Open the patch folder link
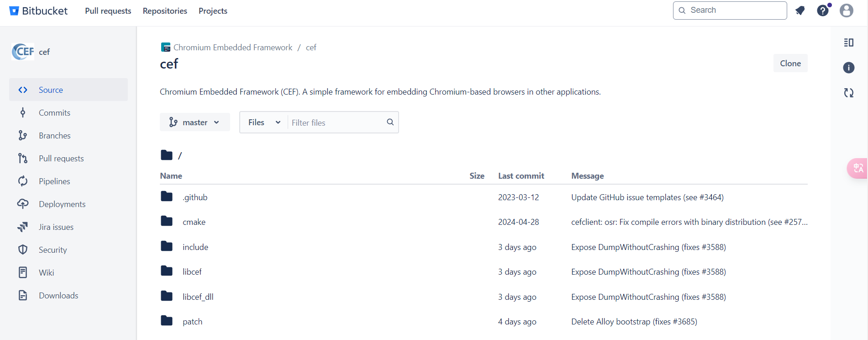 [193, 322]
